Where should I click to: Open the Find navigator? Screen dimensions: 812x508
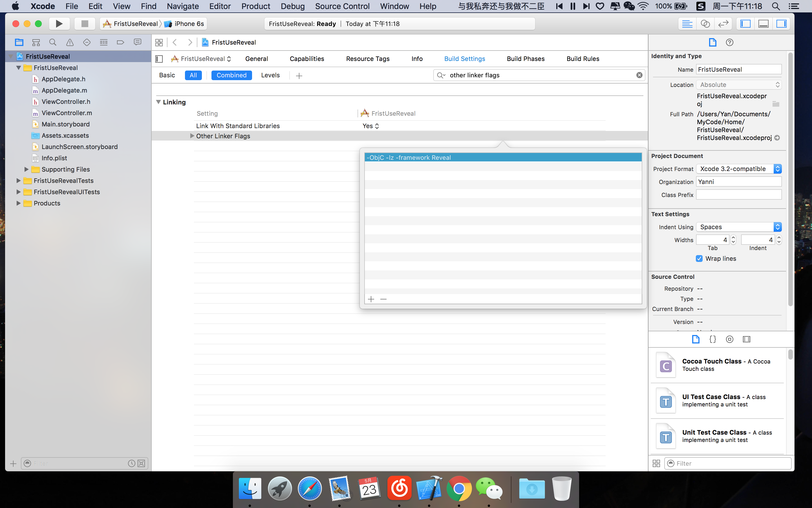click(x=53, y=42)
